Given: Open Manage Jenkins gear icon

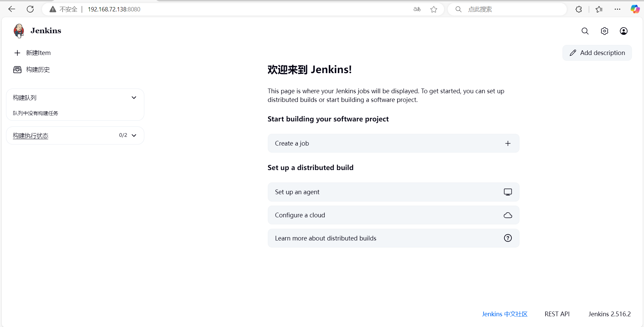Looking at the screenshot, I should [x=604, y=31].
